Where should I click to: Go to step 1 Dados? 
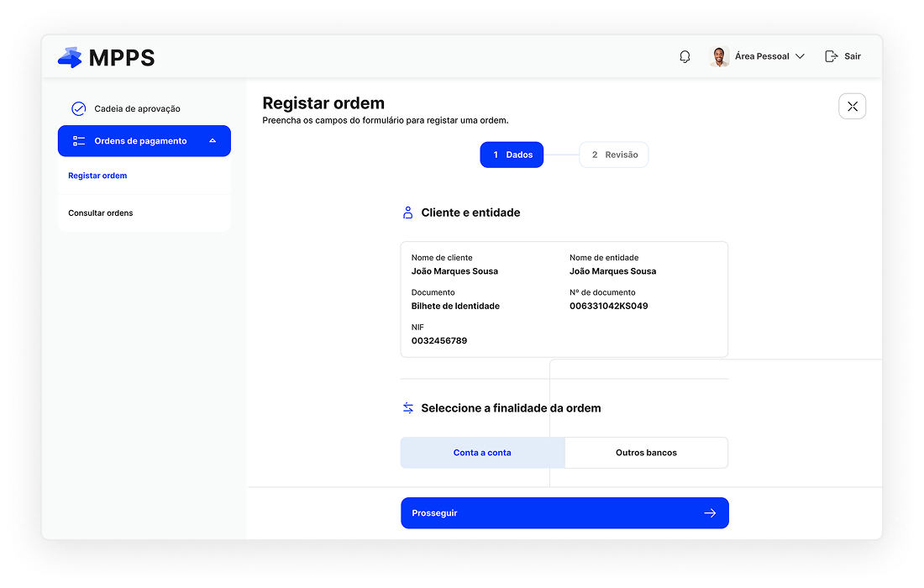click(x=512, y=155)
